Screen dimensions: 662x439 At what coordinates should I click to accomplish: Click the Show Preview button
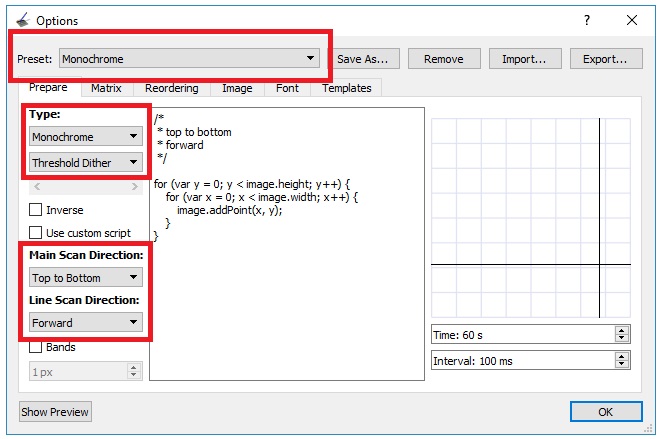click(55, 411)
